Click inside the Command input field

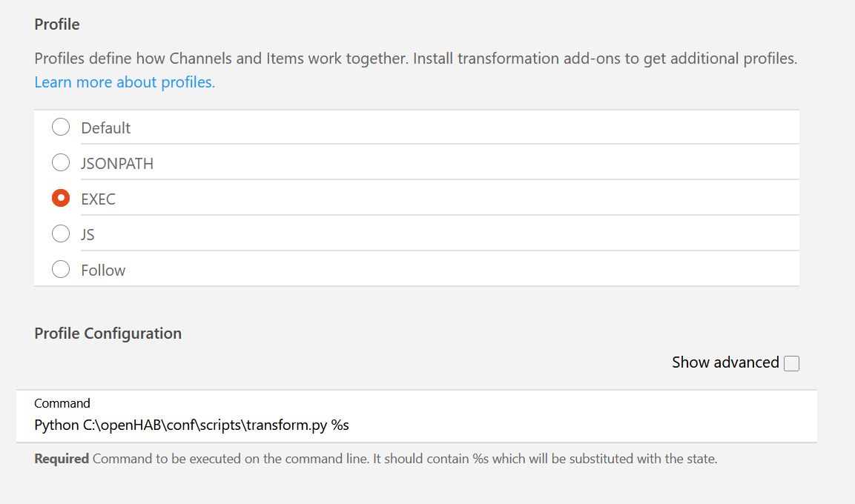tap(371, 425)
